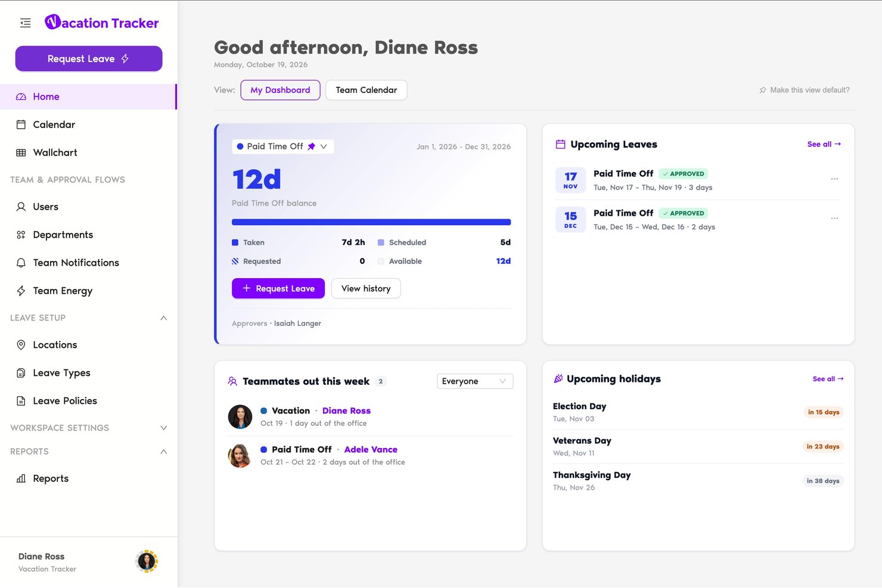The height and width of the screenshot is (588, 882).
Task: Click the Leave Types document icon
Action: click(x=21, y=373)
